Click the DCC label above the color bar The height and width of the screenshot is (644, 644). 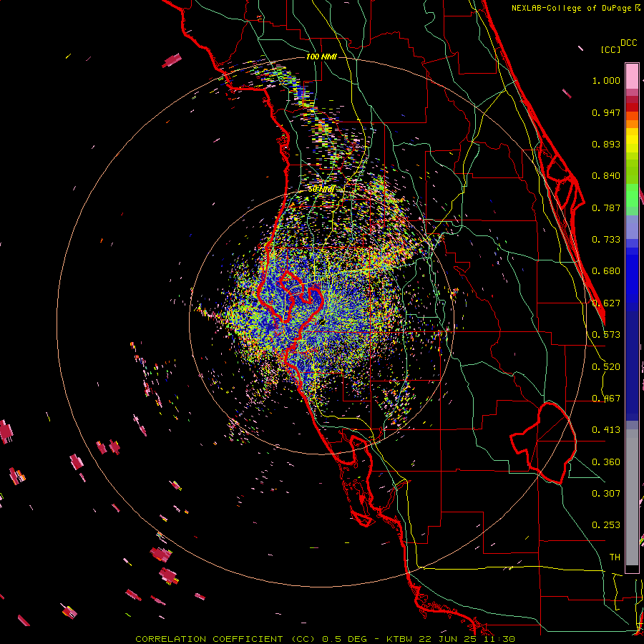(x=628, y=42)
